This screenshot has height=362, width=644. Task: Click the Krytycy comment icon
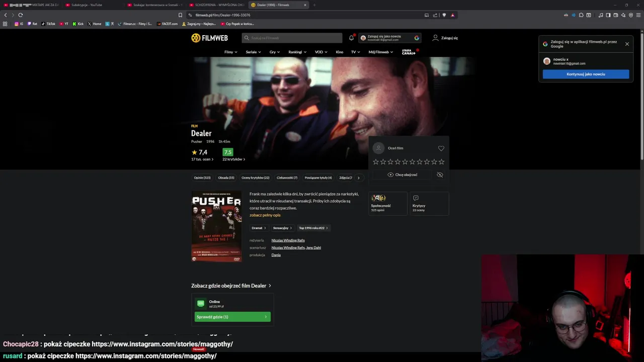click(x=416, y=198)
